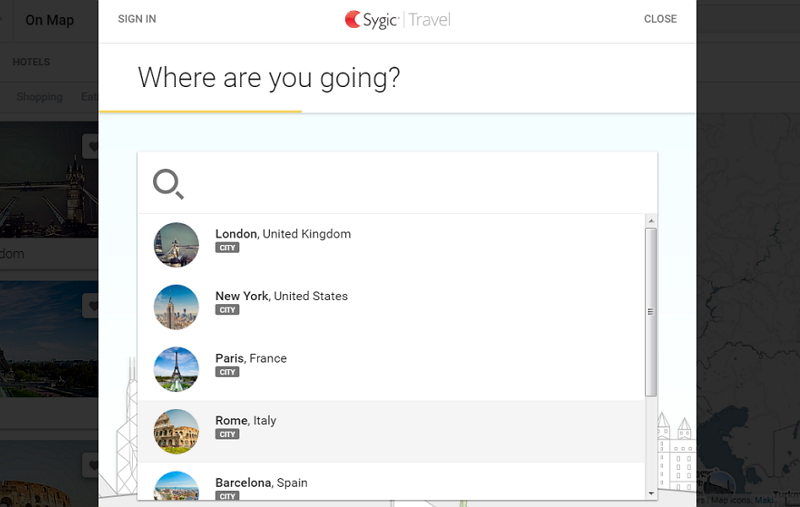The width and height of the screenshot is (800, 507).
Task: Choose London, United Kingdom from list
Action: [283, 234]
